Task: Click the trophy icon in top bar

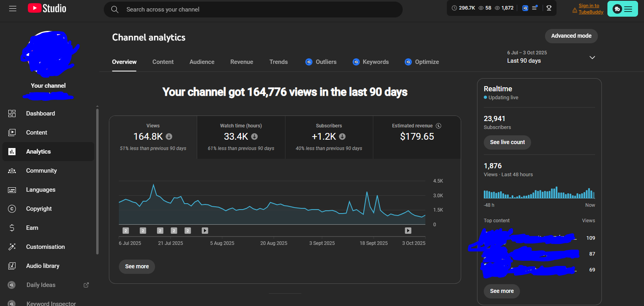Action: [x=549, y=8]
